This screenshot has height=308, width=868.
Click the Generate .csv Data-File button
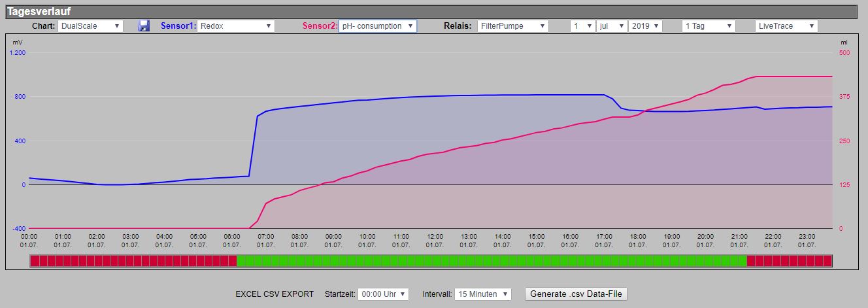point(576,294)
